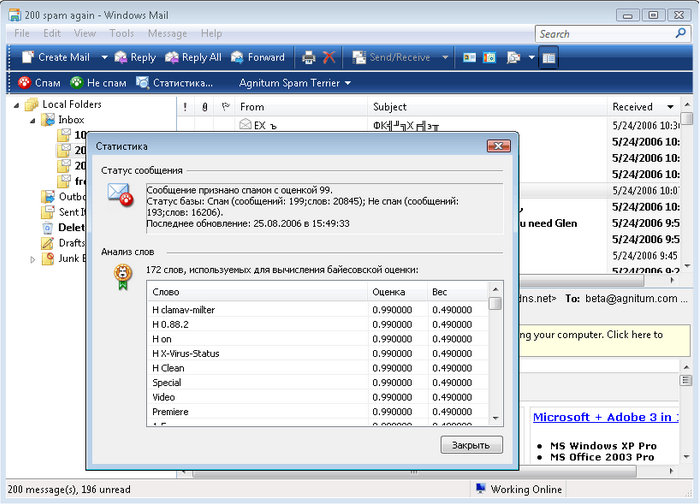Select the 'Special' word row
Screen dimensions: 700x504
tap(318, 383)
